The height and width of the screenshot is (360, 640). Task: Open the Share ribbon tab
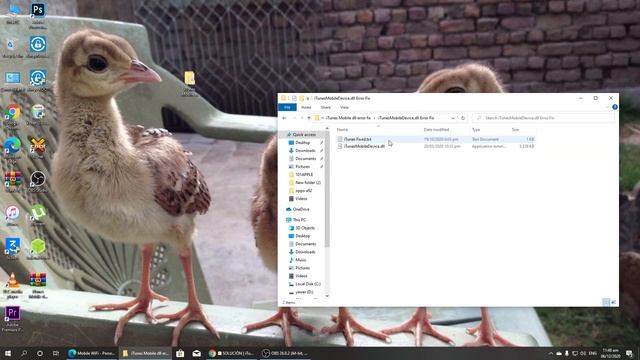click(326, 107)
